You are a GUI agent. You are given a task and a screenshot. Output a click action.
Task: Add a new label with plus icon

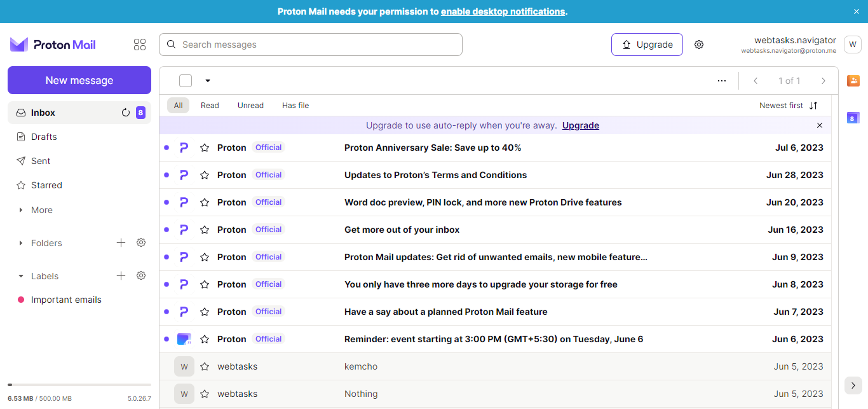(121, 275)
